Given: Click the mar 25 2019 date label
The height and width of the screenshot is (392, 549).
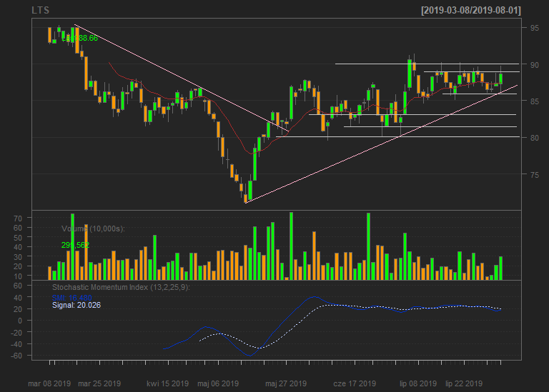Looking at the screenshot, I should [99, 383].
